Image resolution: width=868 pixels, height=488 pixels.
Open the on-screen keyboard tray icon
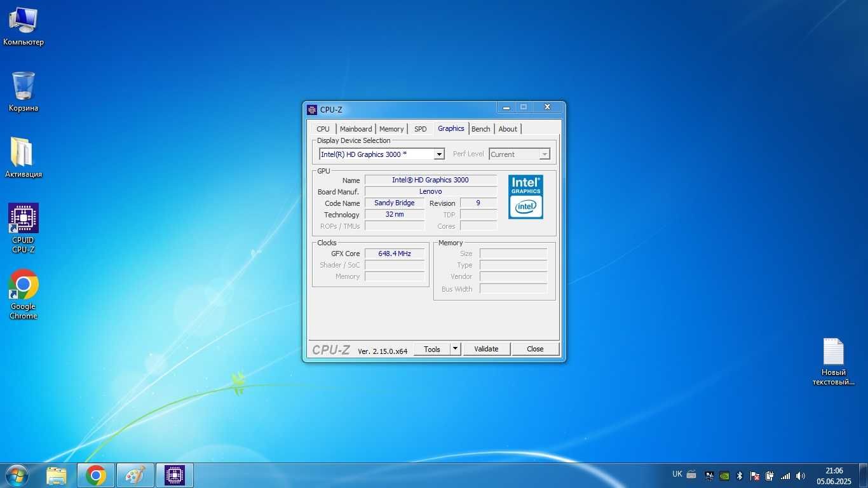coord(691,475)
